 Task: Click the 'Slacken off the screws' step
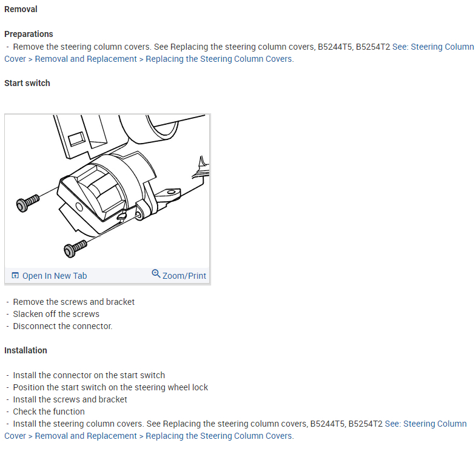[56, 314]
